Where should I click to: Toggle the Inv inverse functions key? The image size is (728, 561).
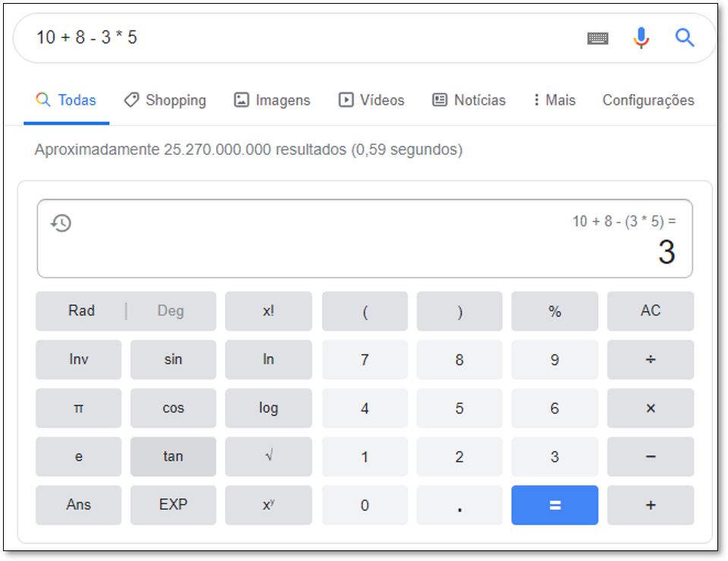78,360
